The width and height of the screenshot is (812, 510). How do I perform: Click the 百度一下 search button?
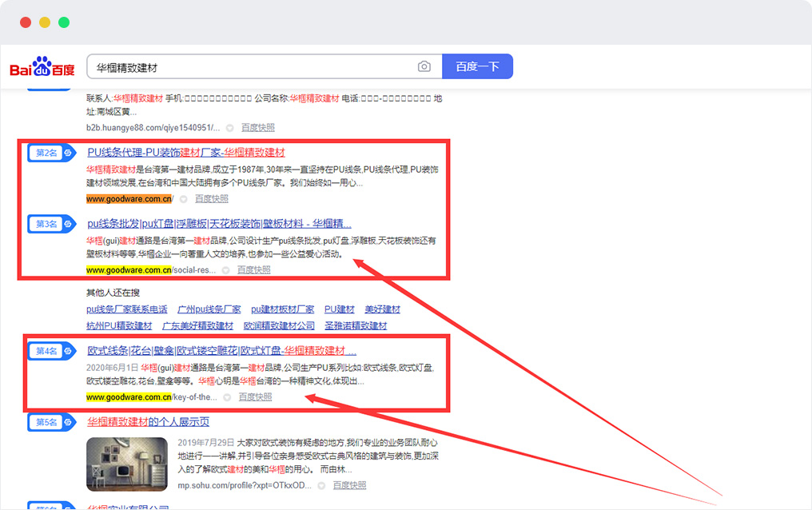pyautogui.click(x=477, y=66)
